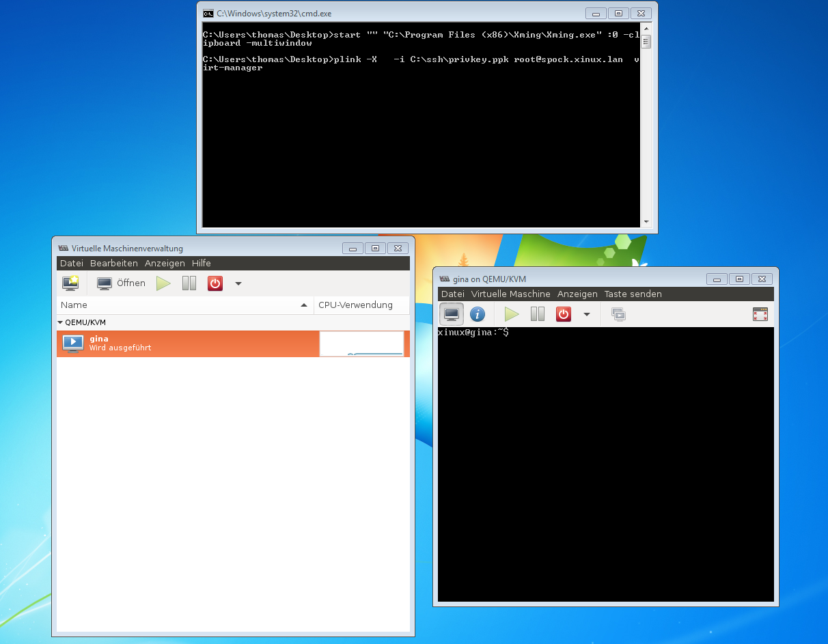The image size is (828, 644).
Task: Open the snapshots manager icon in gina window
Action: coord(618,314)
